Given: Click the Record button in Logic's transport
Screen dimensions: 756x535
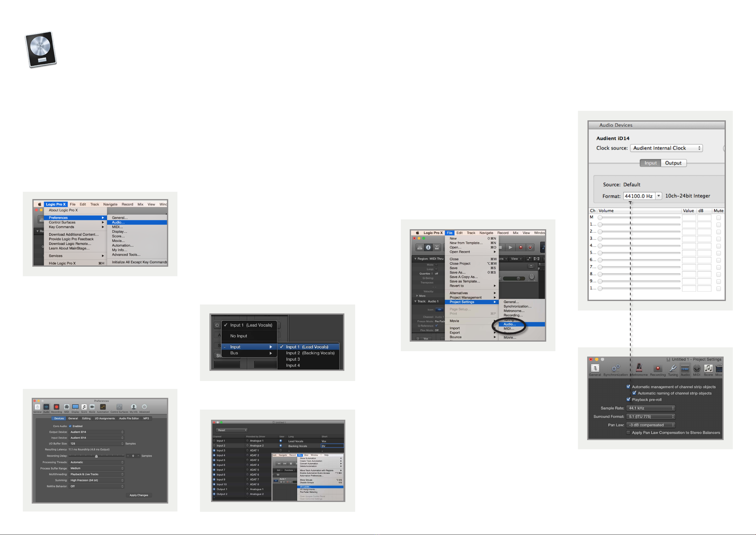Looking at the screenshot, I should (521, 247).
